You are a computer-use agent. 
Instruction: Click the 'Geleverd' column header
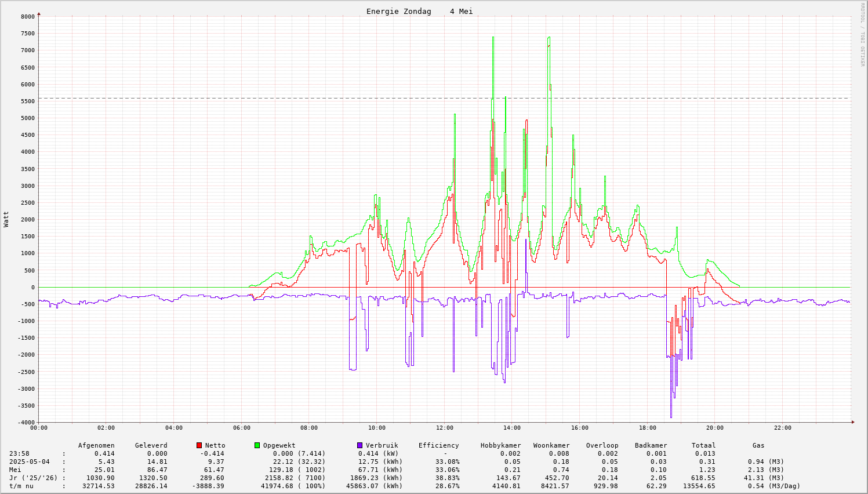click(151, 445)
